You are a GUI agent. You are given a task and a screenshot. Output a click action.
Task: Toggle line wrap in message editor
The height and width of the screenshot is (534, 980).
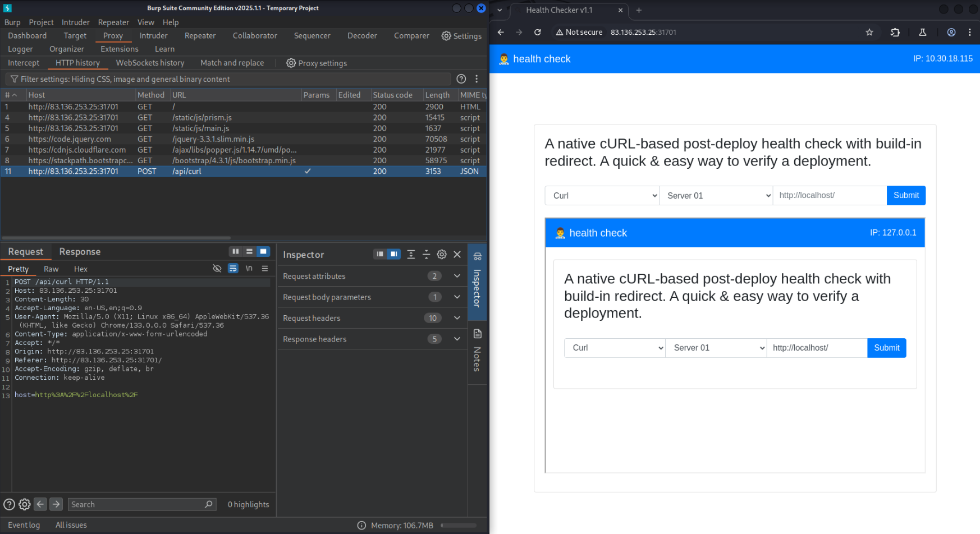pos(233,269)
